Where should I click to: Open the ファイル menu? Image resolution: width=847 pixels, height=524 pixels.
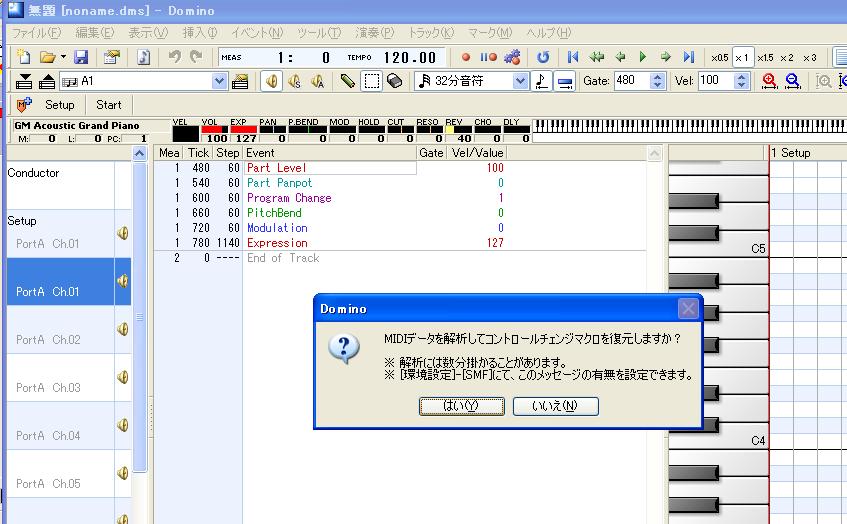(36, 33)
